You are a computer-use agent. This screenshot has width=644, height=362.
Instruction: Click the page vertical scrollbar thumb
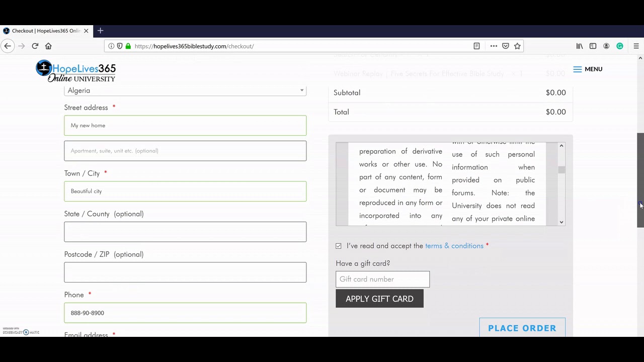tap(640, 180)
